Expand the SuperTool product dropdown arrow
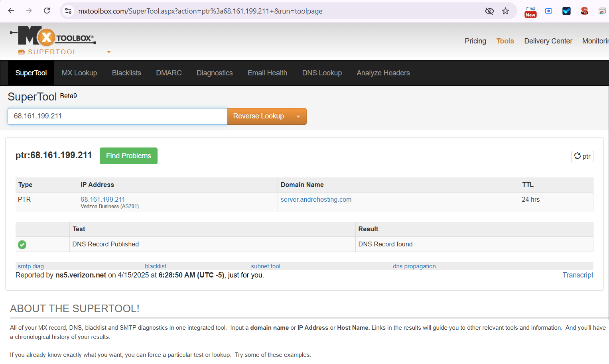The image size is (609, 364). pos(109,52)
